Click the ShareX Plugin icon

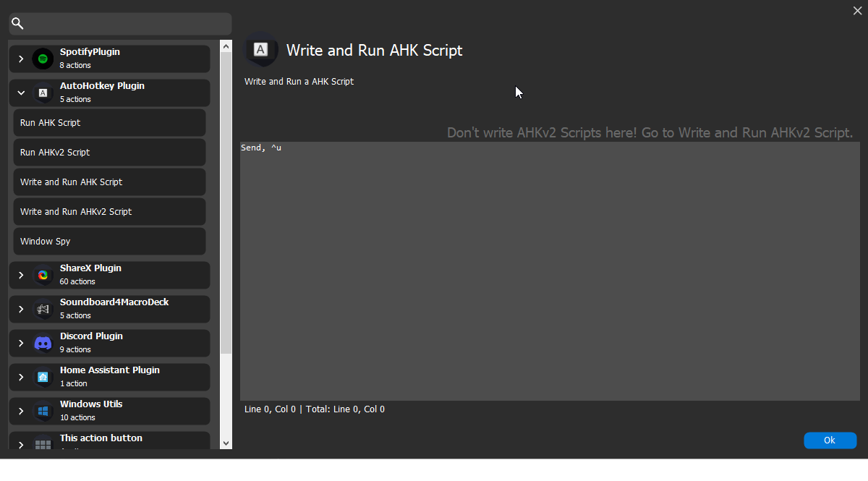43,275
